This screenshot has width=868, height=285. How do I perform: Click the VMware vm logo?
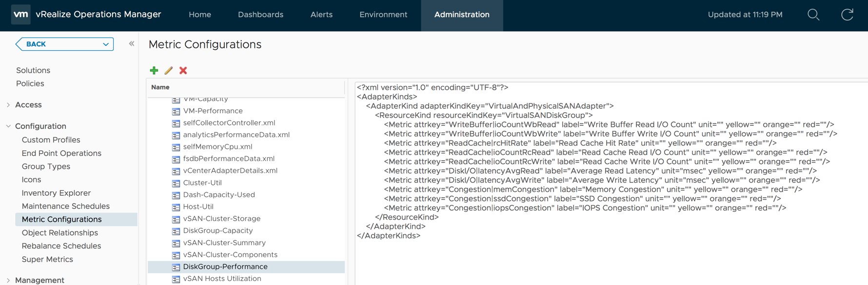pos(20,15)
